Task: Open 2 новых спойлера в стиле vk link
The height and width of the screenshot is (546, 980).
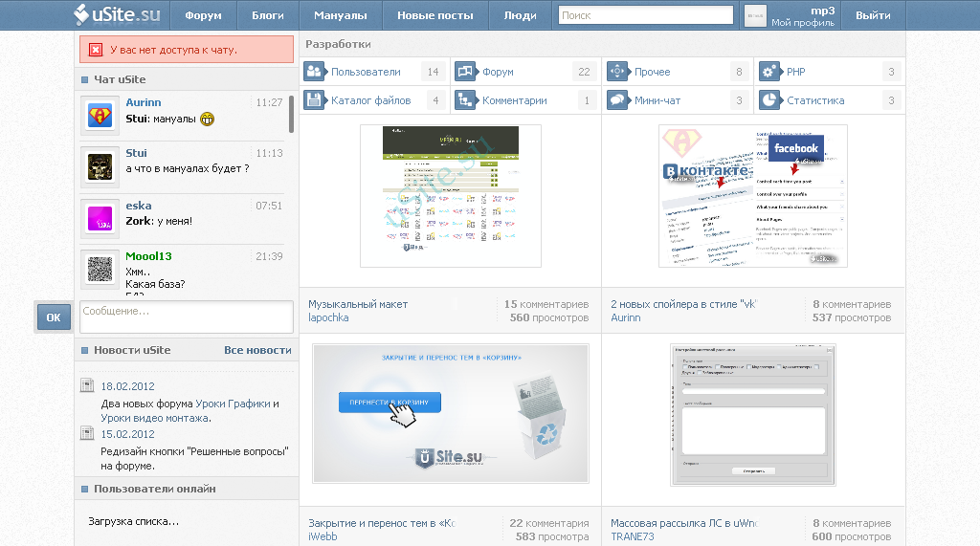Action: (683, 304)
